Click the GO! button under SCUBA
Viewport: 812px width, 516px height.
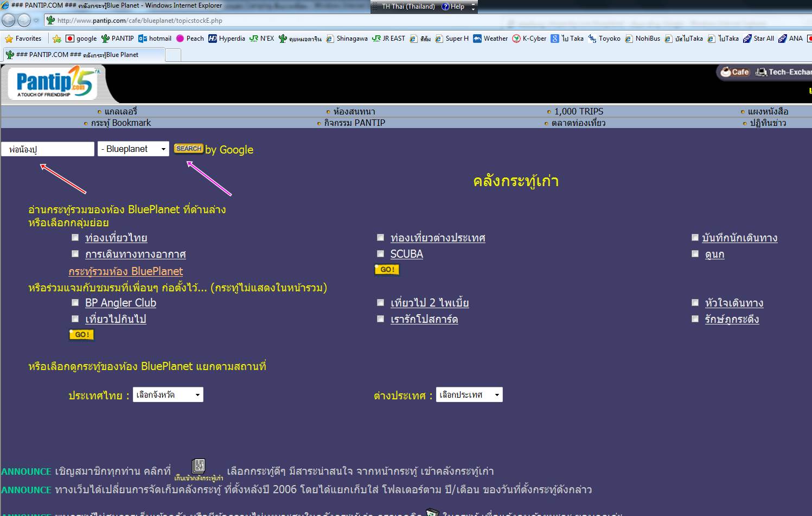point(387,270)
